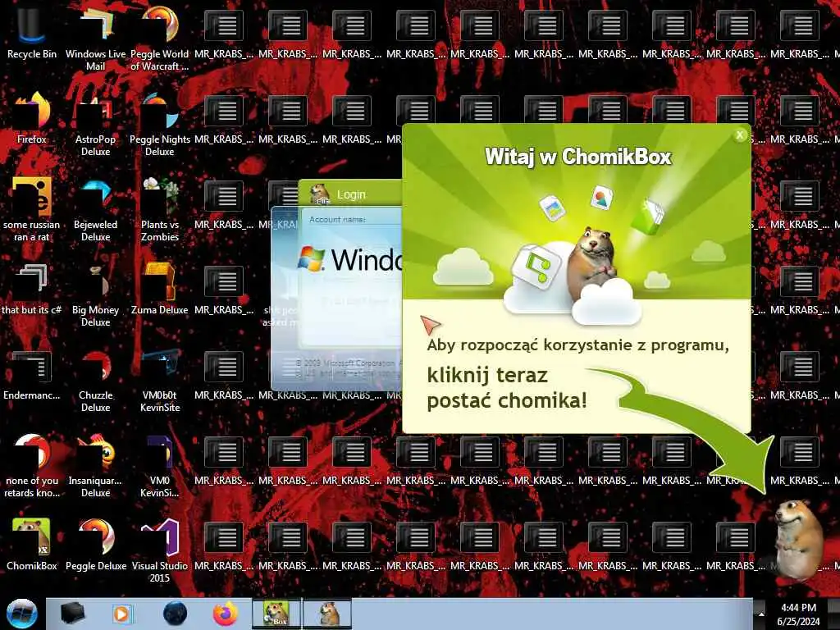Viewport: 840px width, 630px height.
Task: Select the 'that but its c#' icon
Action: (32, 290)
